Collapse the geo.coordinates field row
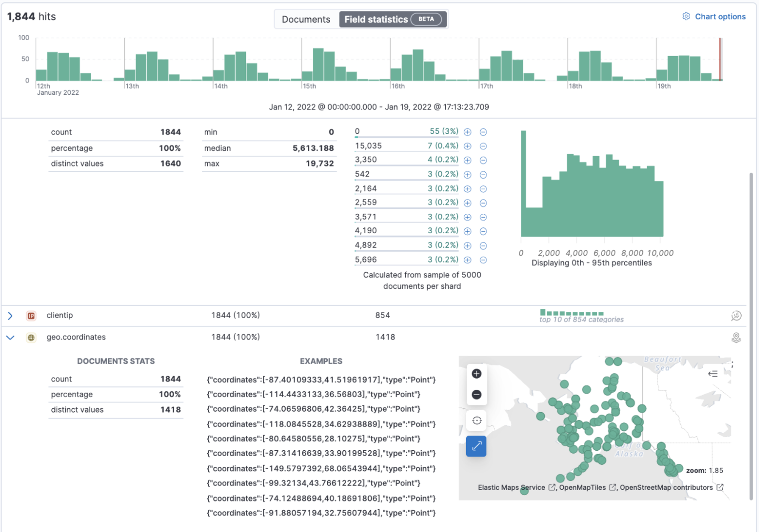 [10, 338]
